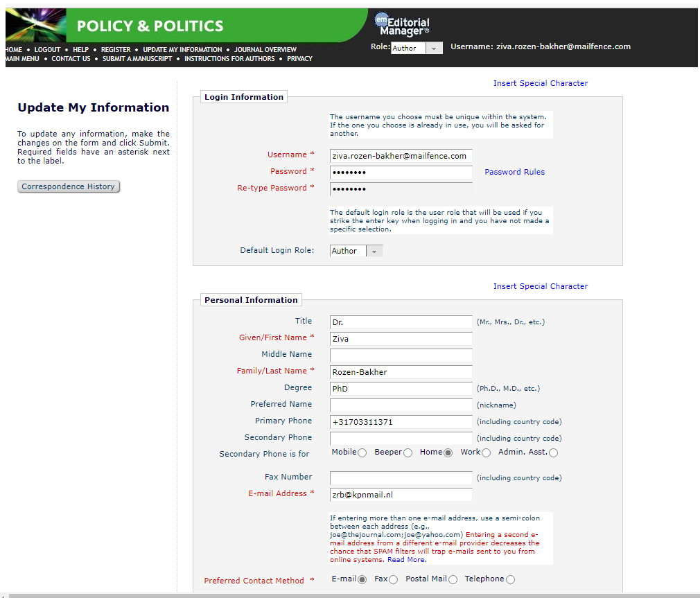Choose Postal Mail as preferred contact method

point(453,579)
